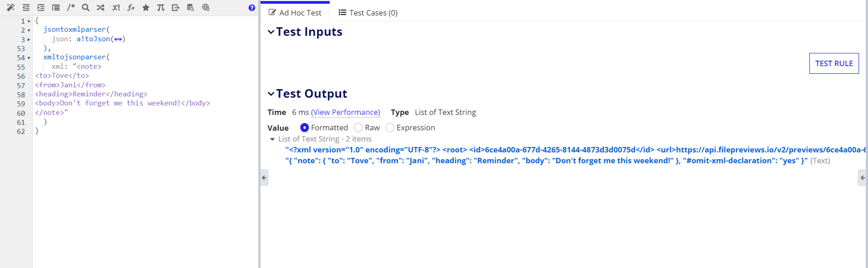Open the View Performance link
The image size is (868, 268).
(345, 112)
